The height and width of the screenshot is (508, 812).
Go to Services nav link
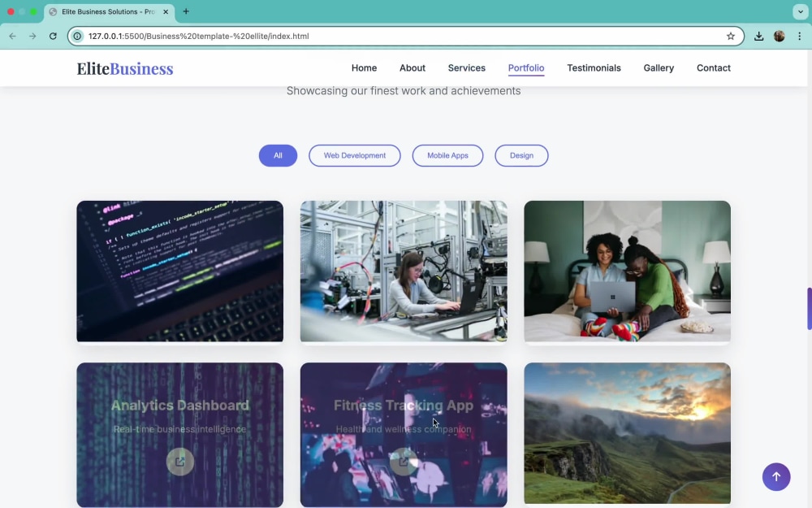tap(467, 68)
